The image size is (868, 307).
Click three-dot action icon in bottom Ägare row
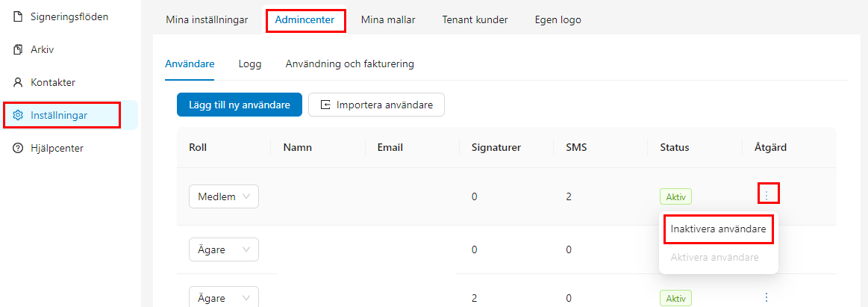tap(766, 297)
